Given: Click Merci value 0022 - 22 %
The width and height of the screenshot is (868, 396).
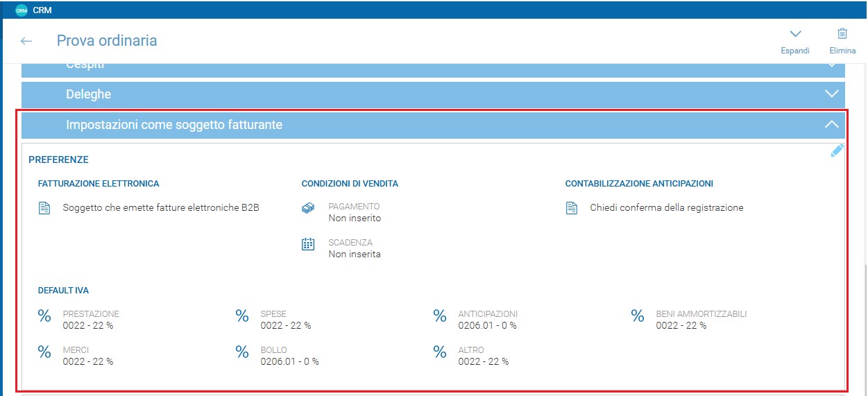Looking at the screenshot, I should (87, 361).
